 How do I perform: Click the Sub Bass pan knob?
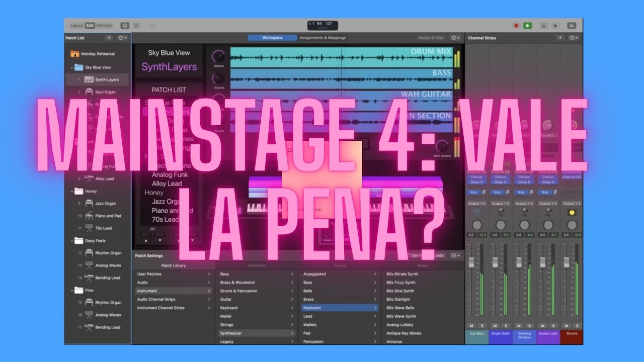click(477, 225)
